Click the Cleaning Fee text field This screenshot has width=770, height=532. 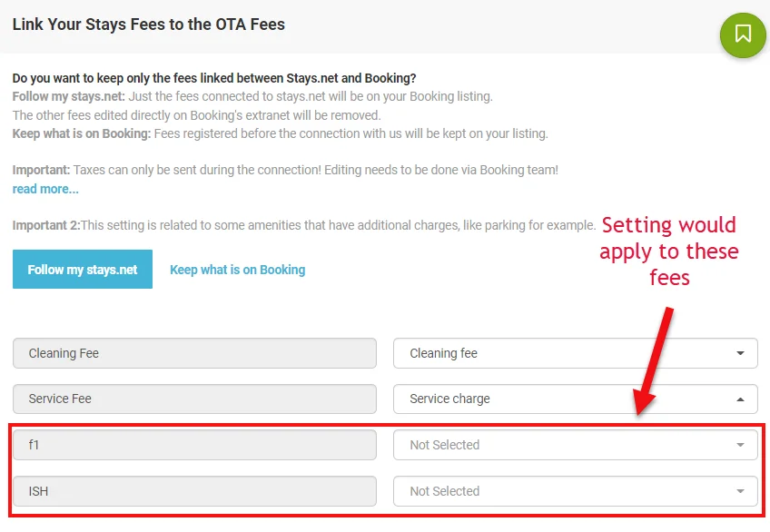click(x=194, y=353)
